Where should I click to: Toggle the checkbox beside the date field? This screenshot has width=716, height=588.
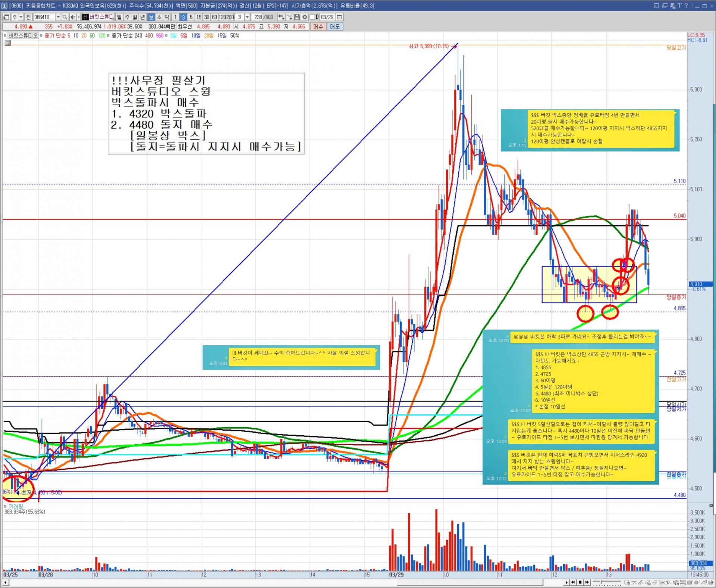(x=313, y=17)
